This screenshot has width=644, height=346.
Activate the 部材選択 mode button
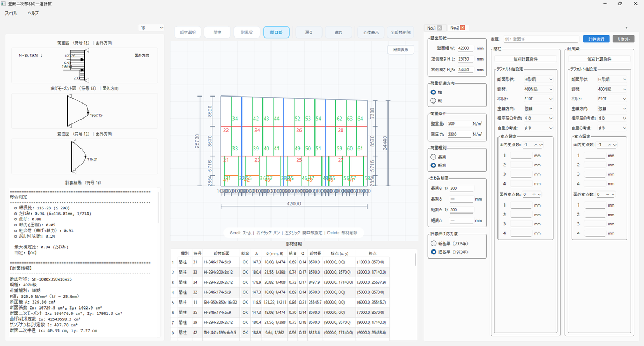click(x=188, y=32)
